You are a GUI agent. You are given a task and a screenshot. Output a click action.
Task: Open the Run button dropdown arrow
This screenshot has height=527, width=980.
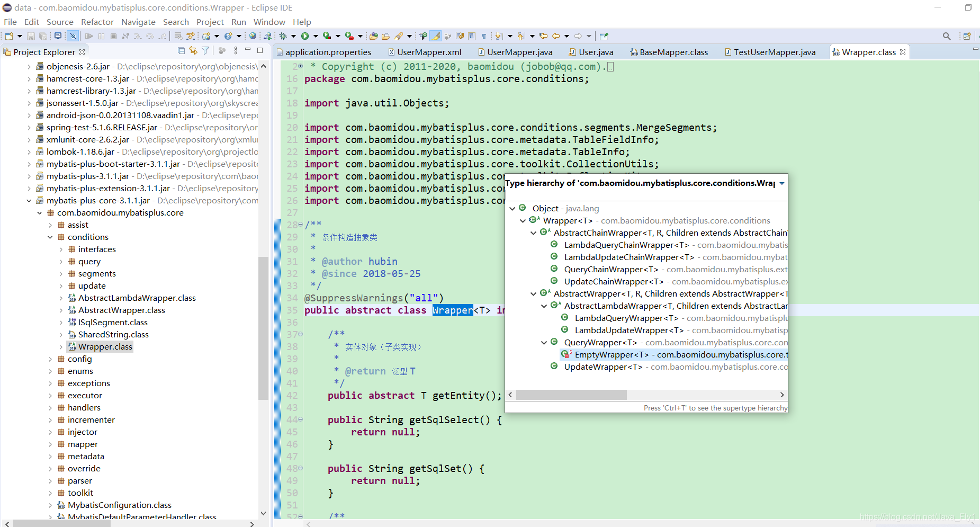tap(316, 36)
